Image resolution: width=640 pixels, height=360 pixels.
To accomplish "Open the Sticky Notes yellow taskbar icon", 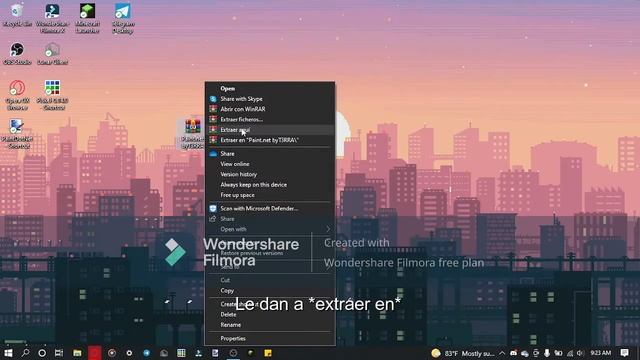I will point(268,353).
